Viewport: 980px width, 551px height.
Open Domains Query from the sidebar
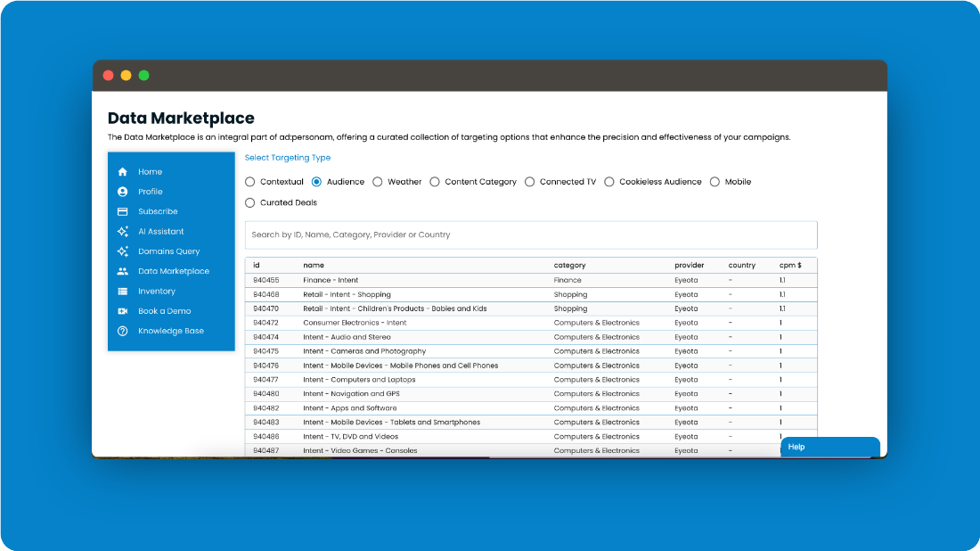tap(168, 251)
